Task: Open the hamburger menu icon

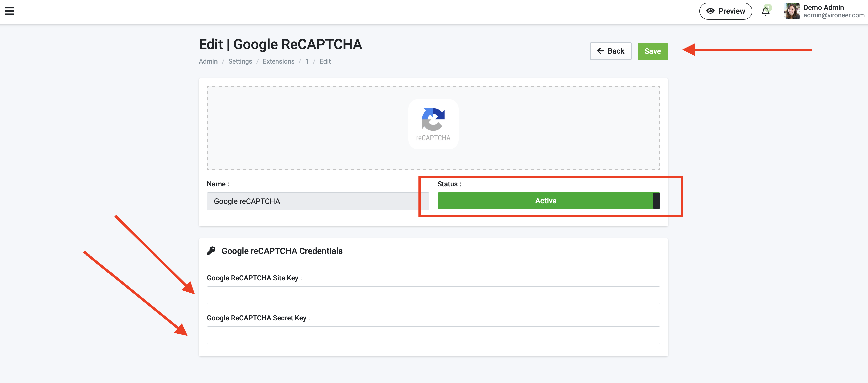Action: point(10,11)
